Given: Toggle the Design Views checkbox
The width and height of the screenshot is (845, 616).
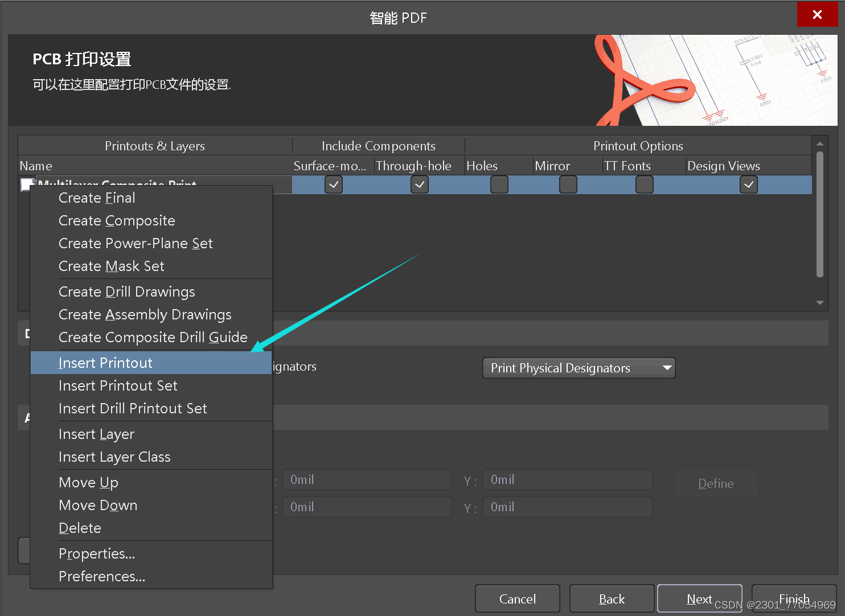Looking at the screenshot, I should [x=749, y=184].
